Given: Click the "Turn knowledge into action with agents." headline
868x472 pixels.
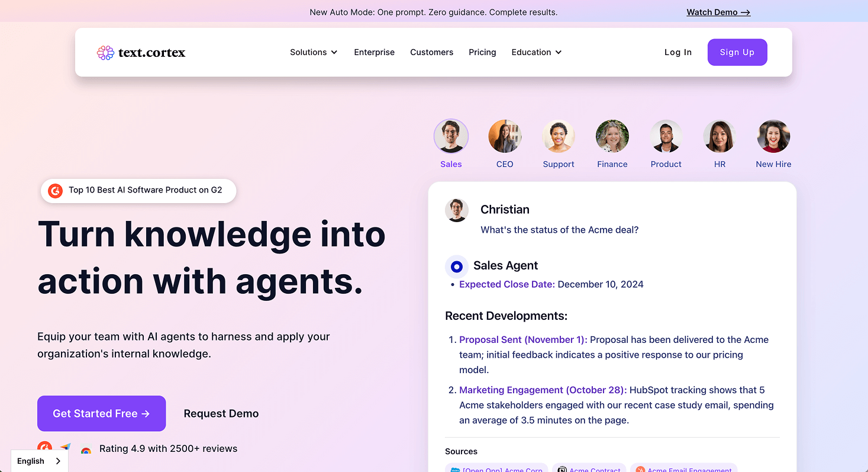Looking at the screenshot, I should coord(212,257).
